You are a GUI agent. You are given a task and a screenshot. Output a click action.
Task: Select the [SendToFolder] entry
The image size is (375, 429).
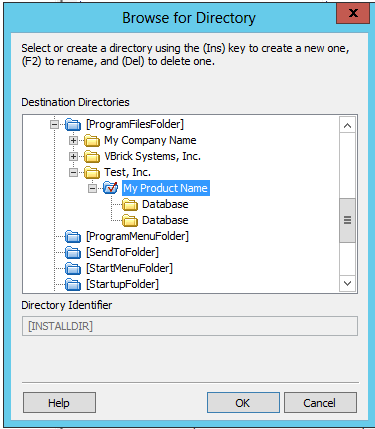(x=122, y=252)
